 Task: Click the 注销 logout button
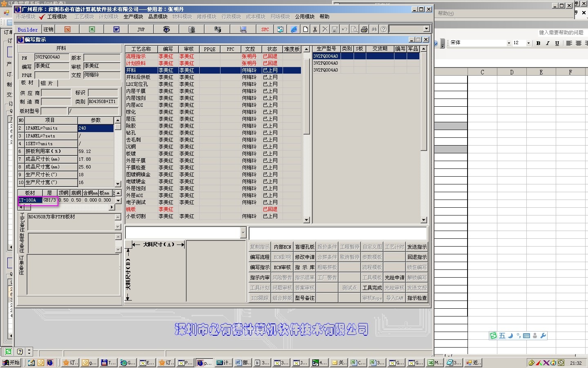pyautogui.click(x=49, y=29)
